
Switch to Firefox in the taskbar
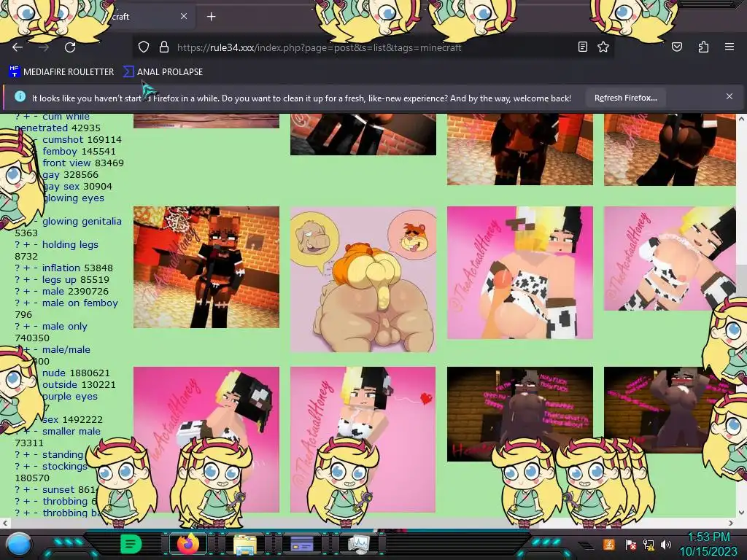(188, 544)
